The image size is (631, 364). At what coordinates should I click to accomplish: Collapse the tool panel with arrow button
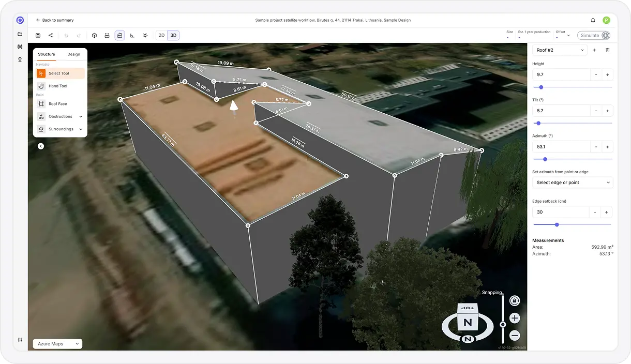coord(41,146)
